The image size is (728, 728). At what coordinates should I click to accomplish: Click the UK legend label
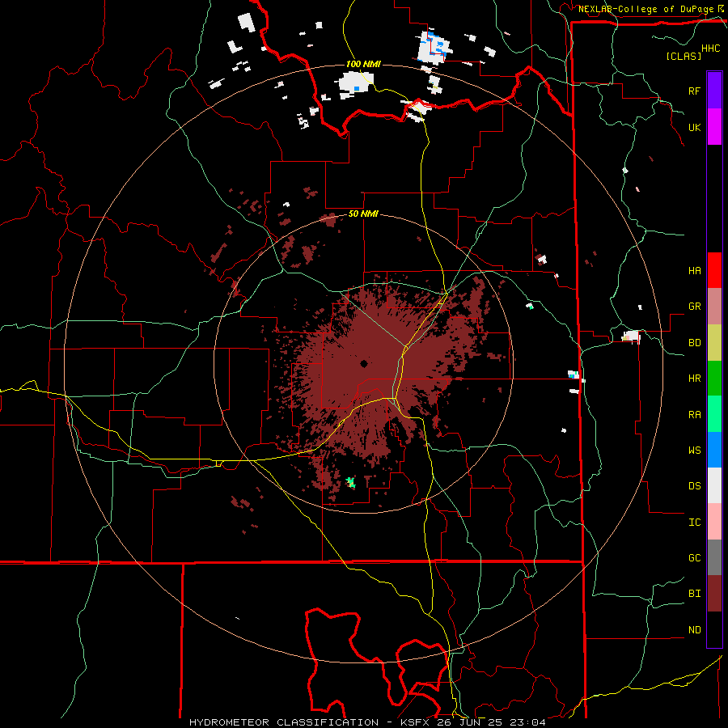694,128
